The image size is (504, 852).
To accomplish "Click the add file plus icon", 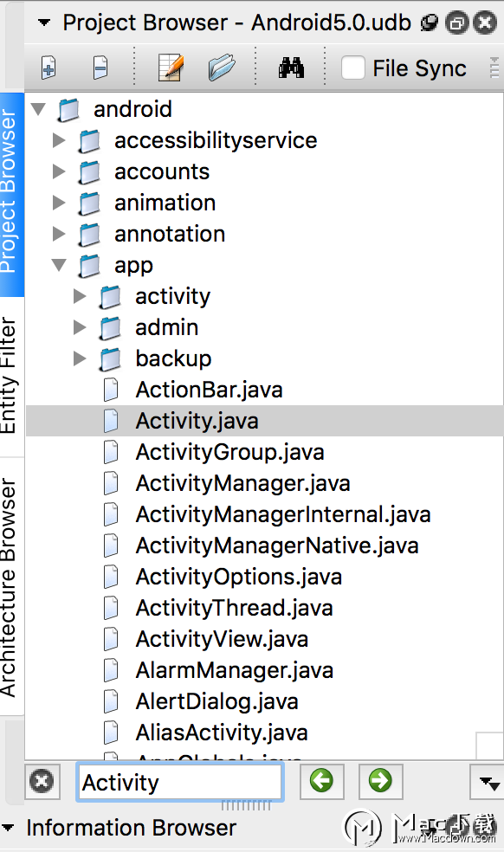I will (x=48, y=68).
